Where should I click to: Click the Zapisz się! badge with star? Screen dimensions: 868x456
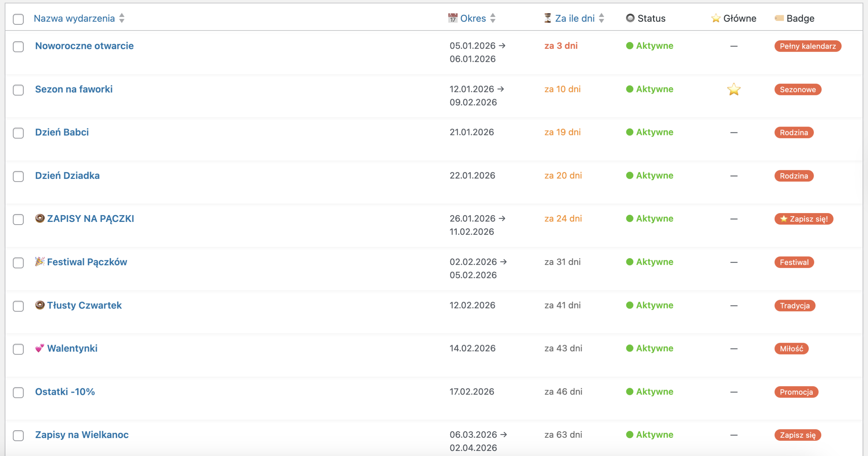point(804,219)
